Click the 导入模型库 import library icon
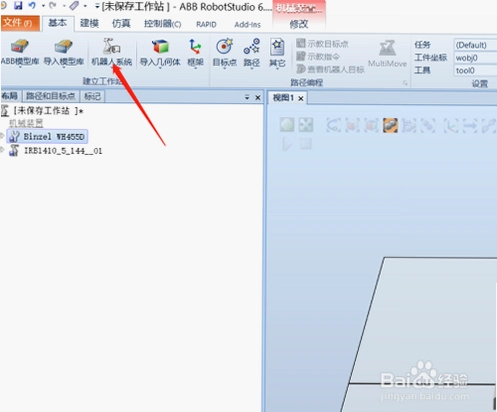 pyautogui.click(x=63, y=52)
